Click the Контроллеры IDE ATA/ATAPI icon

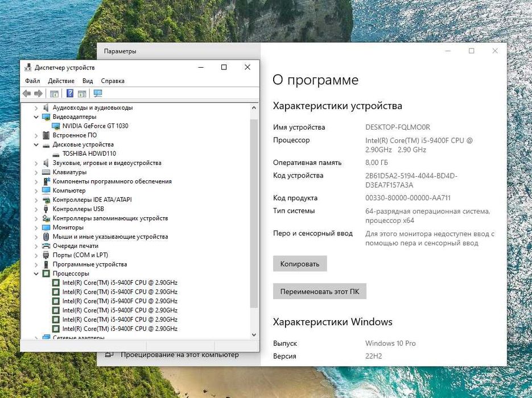[x=46, y=200]
